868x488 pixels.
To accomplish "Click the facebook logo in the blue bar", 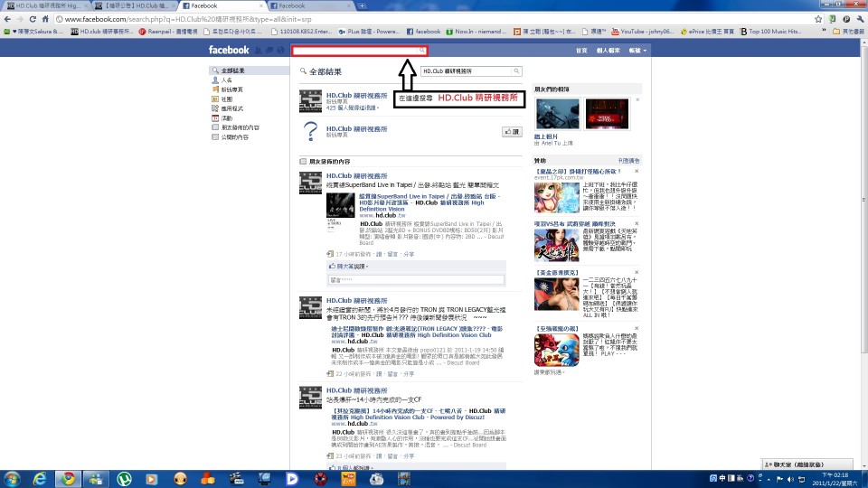I will [x=229, y=50].
